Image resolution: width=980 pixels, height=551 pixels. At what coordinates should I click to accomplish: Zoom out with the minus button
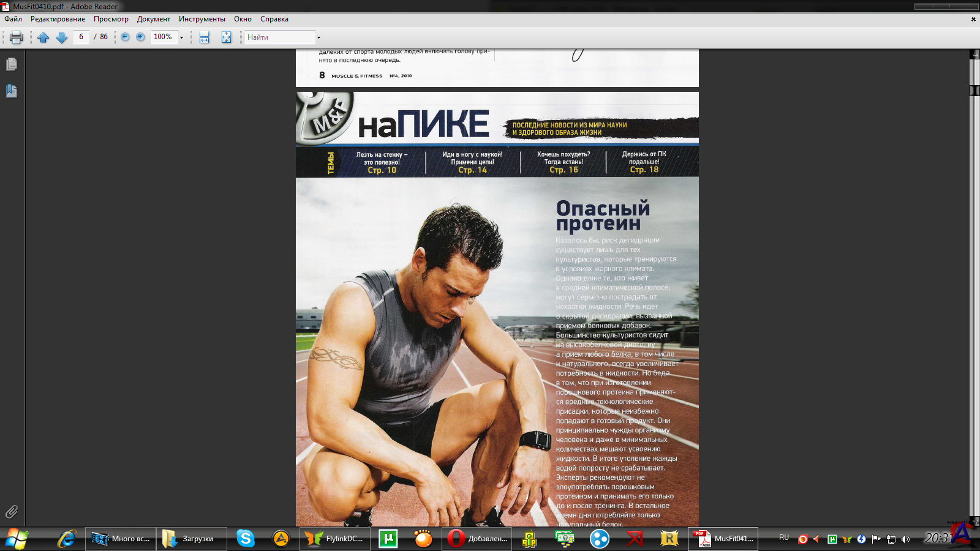(x=125, y=37)
